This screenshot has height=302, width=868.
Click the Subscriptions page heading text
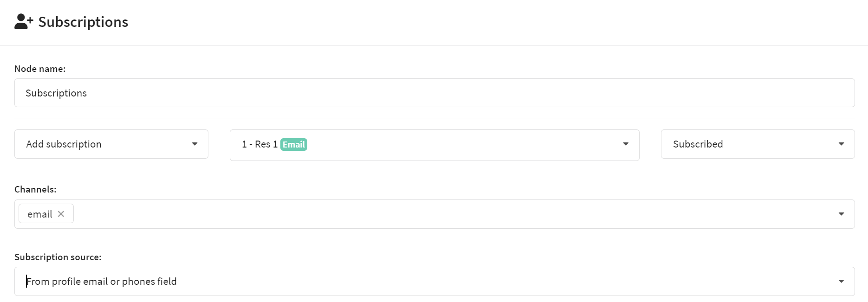(83, 22)
